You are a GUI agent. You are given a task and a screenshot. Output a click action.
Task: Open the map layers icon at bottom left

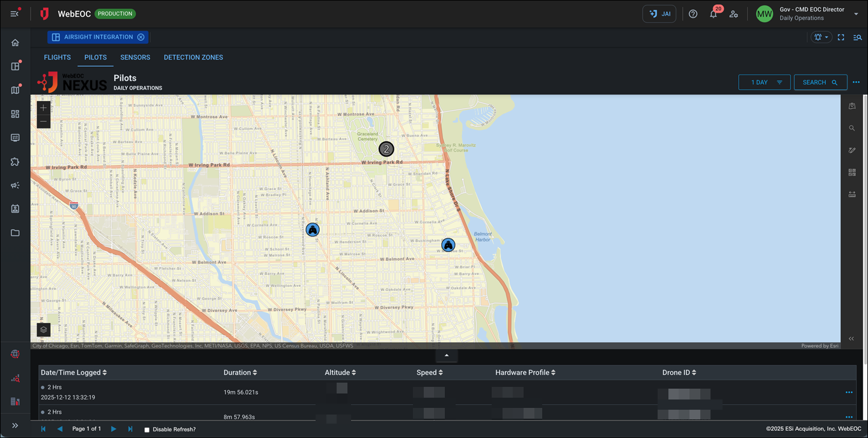pyautogui.click(x=43, y=329)
